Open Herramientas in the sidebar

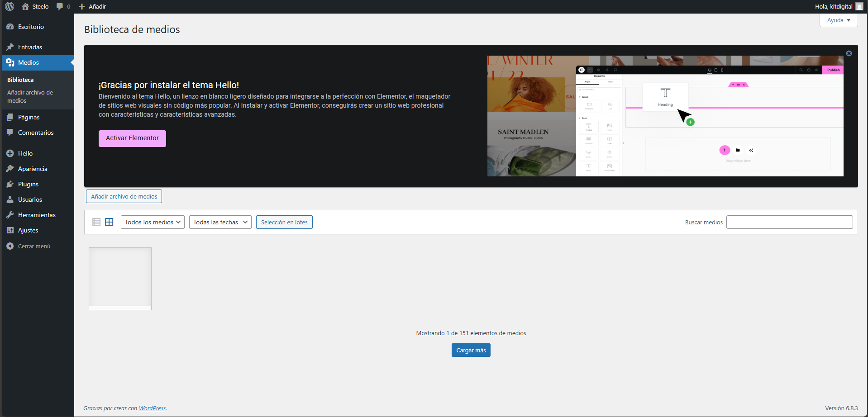pyautogui.click(x=37, y=215)
